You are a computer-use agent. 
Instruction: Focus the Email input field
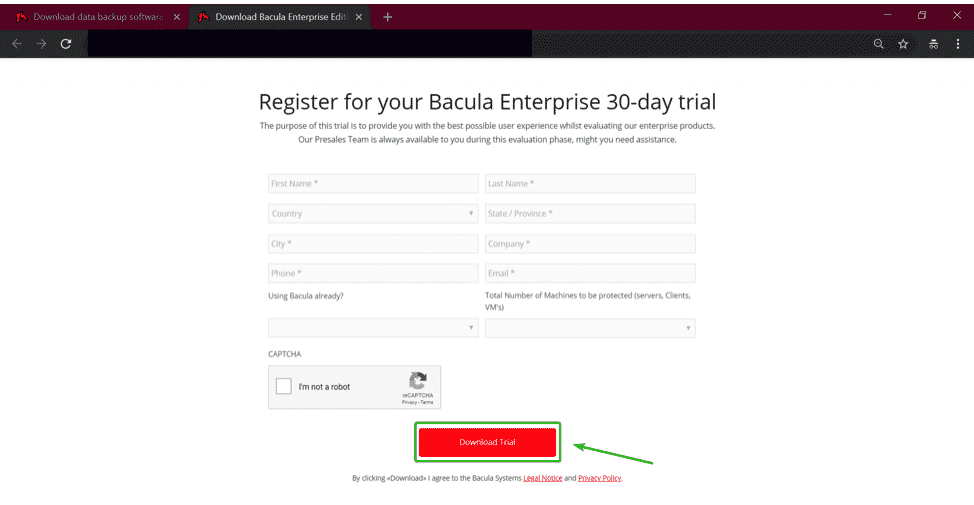tap(590, 274)
